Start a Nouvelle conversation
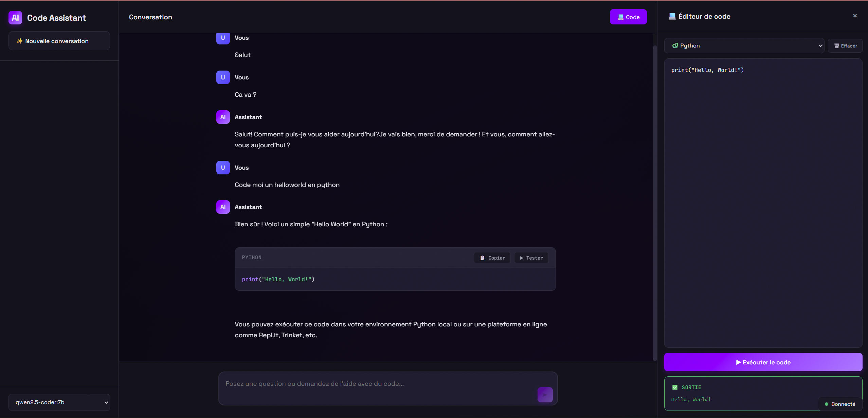The image size is (868, 418). coord(59,41)
